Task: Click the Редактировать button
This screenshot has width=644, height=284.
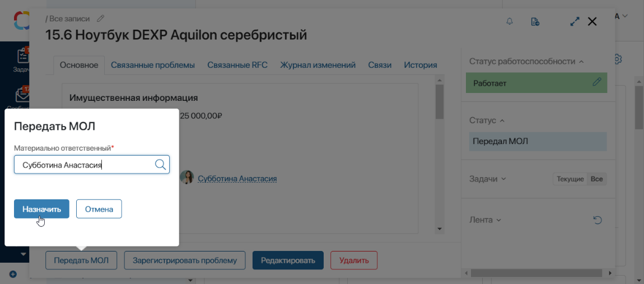Action: 288,260
